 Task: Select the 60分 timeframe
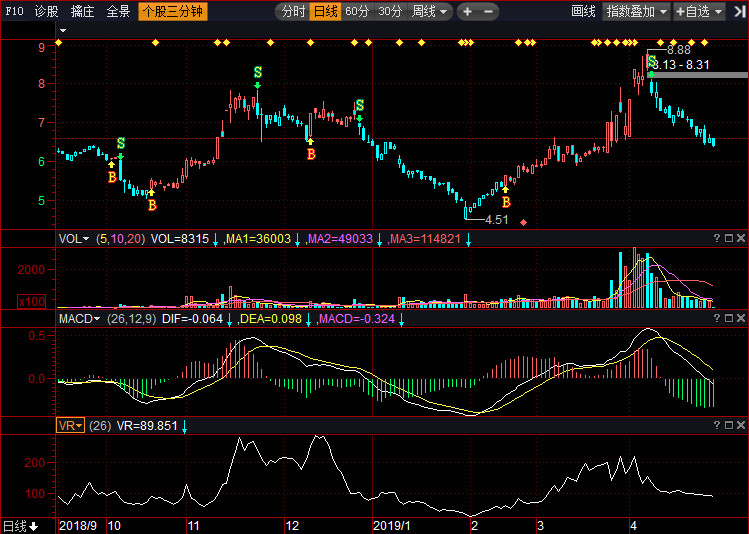(x=357, y=12)
